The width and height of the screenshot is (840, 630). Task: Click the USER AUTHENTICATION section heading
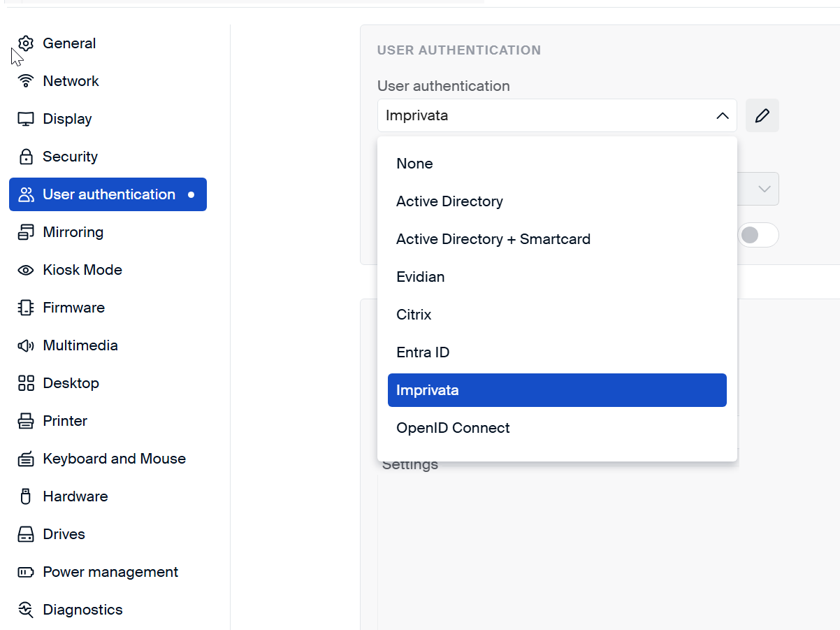click(x=459, y=50)
